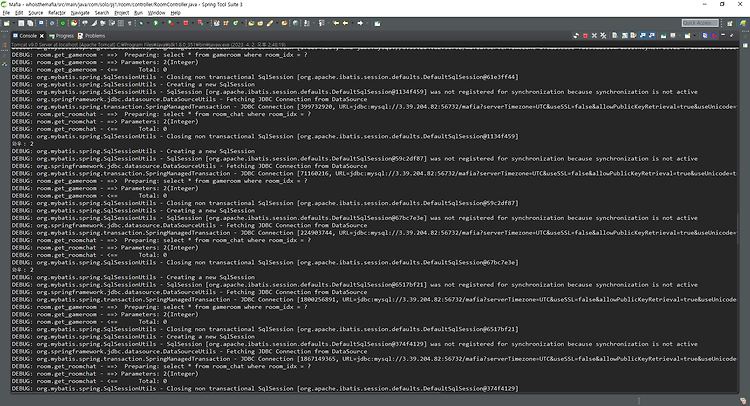750x406 pixels.
Task: Toggle show console when standard error changes
Action: [652, 35]
